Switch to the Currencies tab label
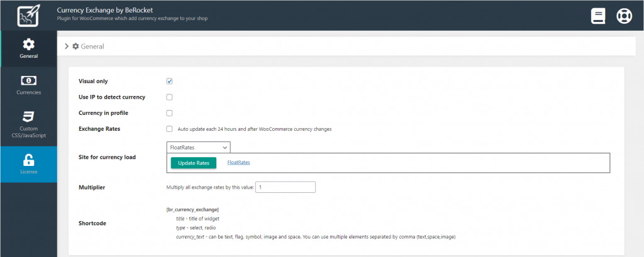Screen dimensions: 644x257 point(28,92)
